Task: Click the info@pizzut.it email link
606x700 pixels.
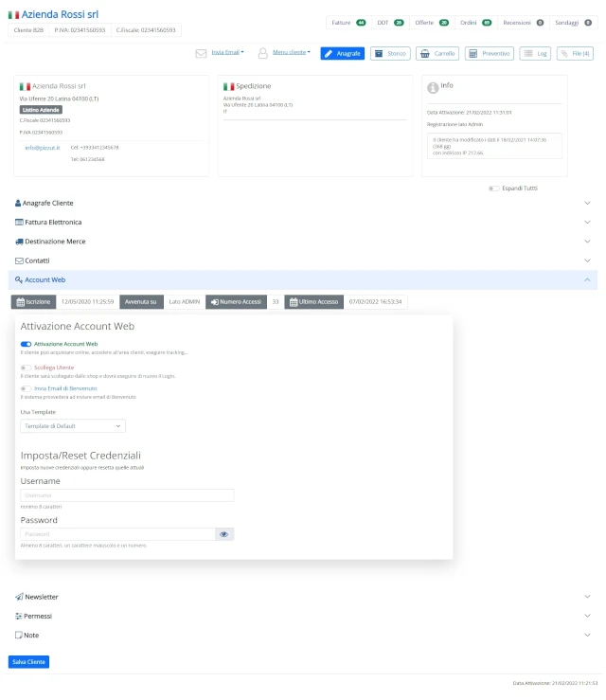Action: point(43,148)
